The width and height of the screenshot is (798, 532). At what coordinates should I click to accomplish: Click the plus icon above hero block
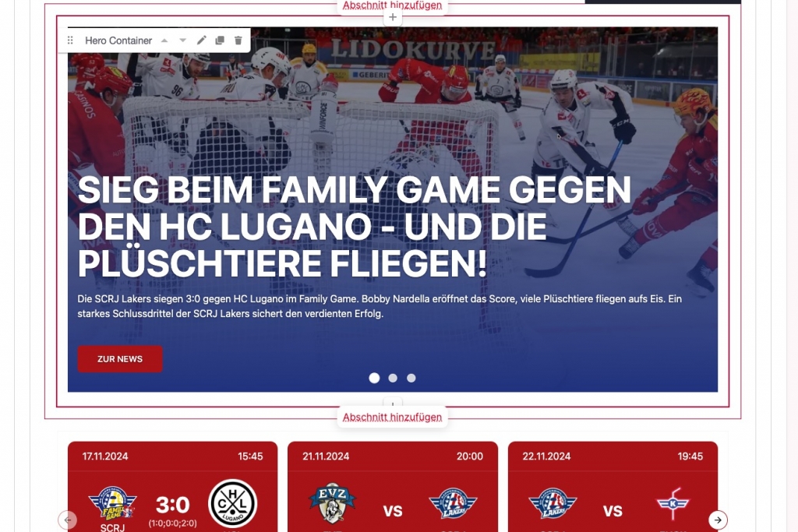point(393,17)
